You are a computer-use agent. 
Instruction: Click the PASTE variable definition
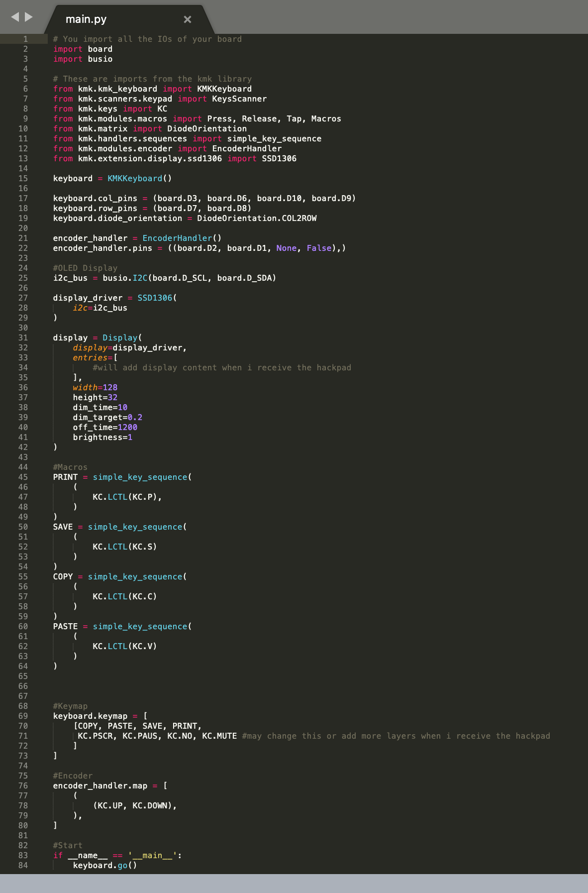tap(65, 626)
